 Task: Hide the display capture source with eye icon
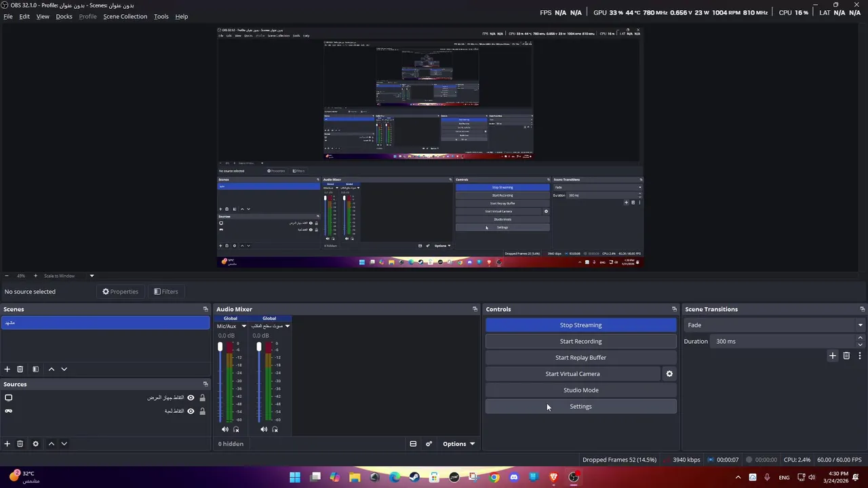(x=191, y=398)
